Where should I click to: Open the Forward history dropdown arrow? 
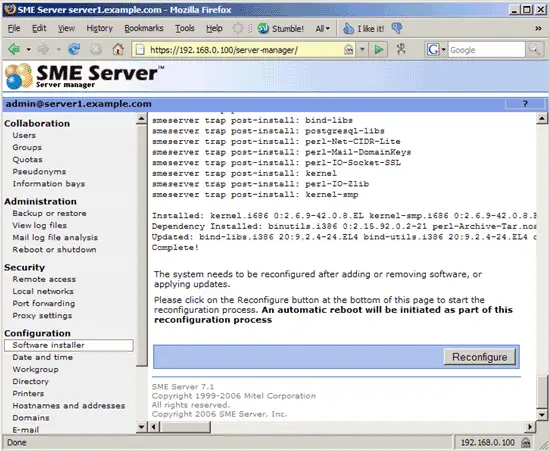[x=59, y=49]
